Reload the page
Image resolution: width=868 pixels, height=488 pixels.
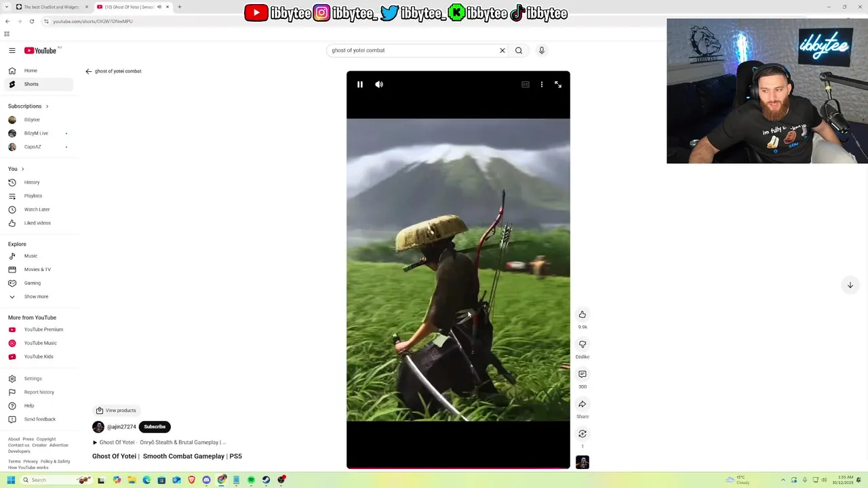pos(32,21)
